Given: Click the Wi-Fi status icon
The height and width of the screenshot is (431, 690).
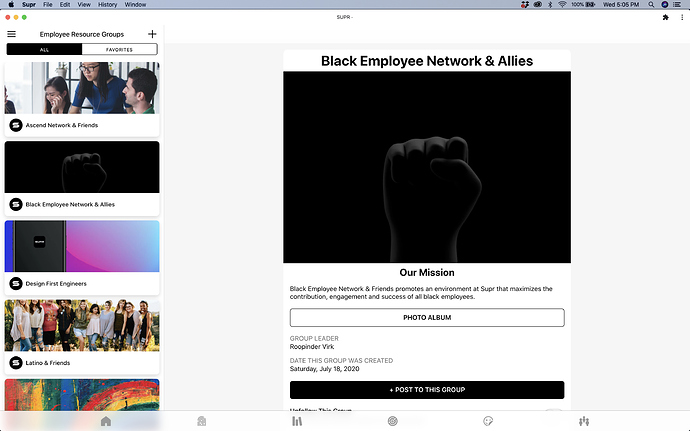Looking at the screenshot, I should 562,4.
